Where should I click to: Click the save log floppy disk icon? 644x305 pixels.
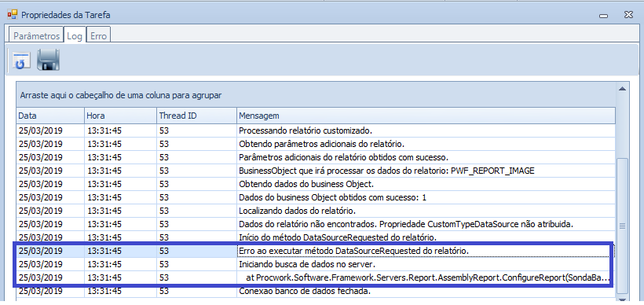(x=49, y=60)
